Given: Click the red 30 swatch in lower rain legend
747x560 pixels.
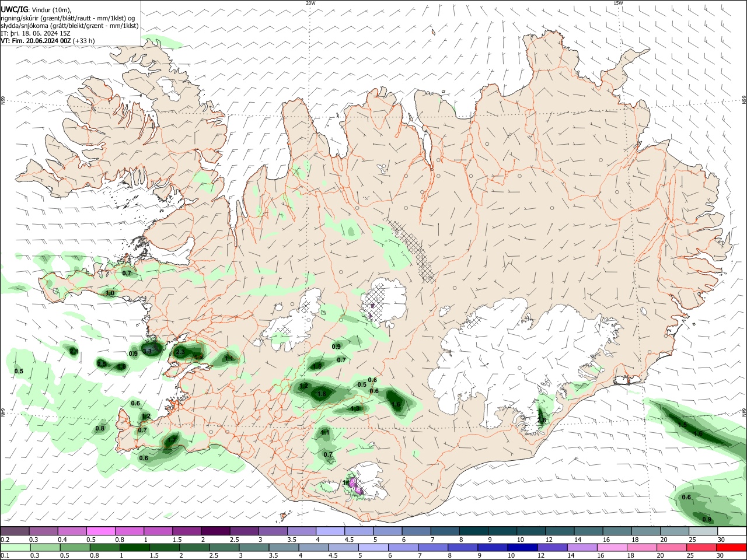Looking at the screenshot, I should (x=731, y=548).
